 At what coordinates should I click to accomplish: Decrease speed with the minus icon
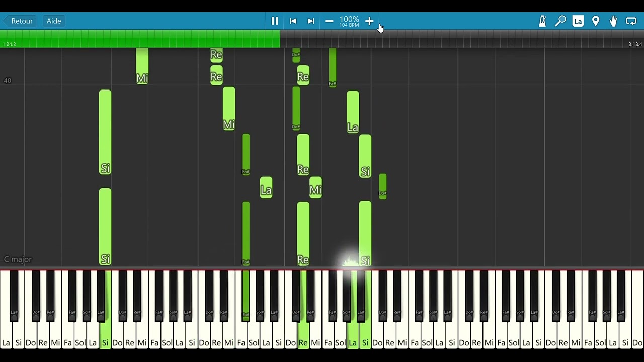coord(329,21)
